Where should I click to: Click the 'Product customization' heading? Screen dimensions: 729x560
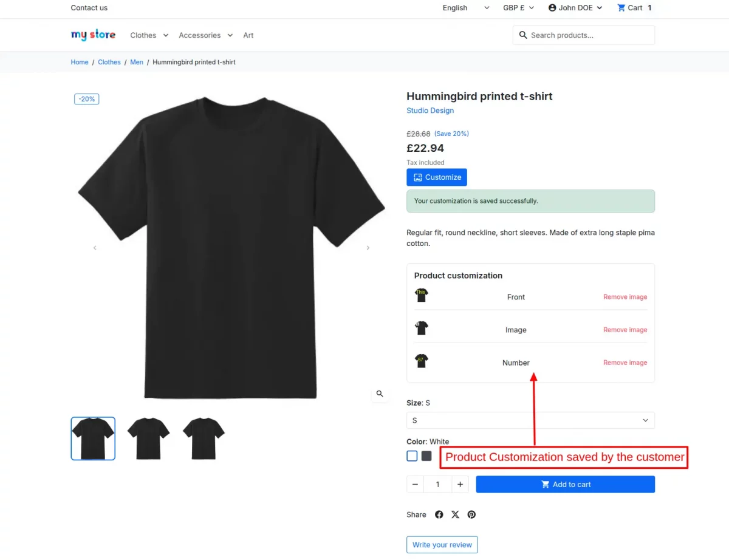coord(458,275)
